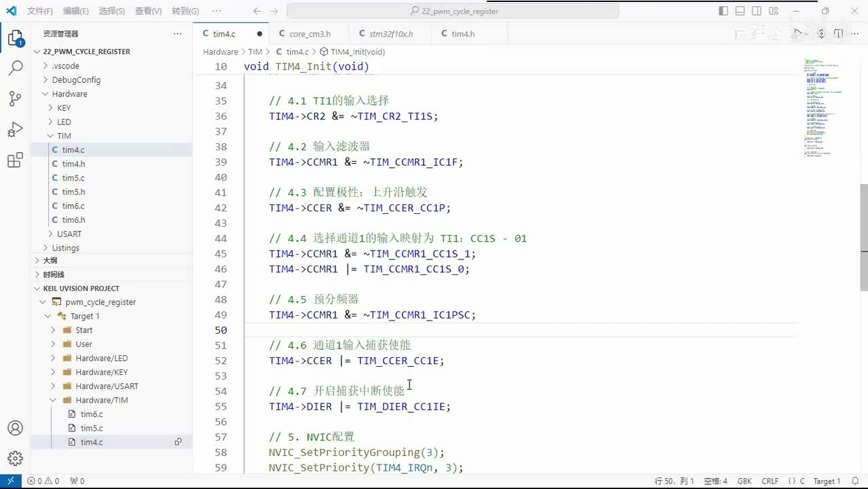Open the 查看(V) menu

click(x=148, y=11)
